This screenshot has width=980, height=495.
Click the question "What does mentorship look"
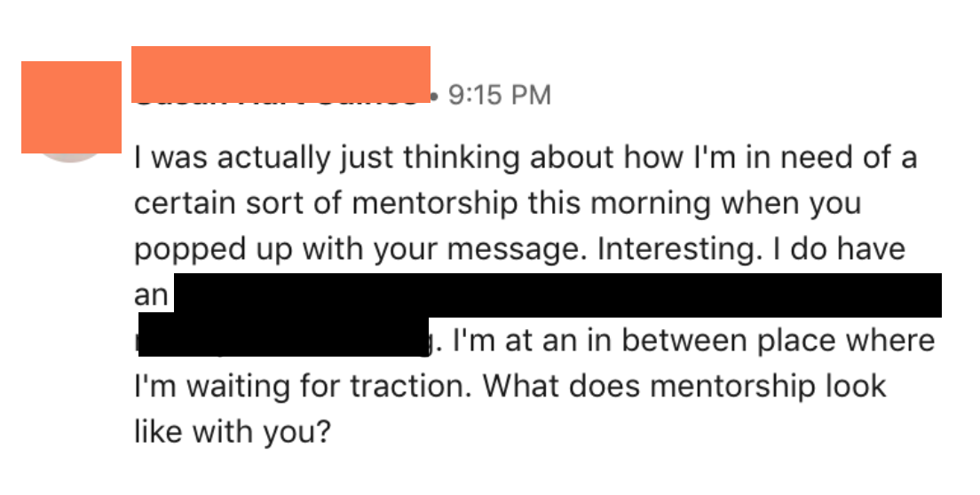pyautogui.click(x=684, y=387)
